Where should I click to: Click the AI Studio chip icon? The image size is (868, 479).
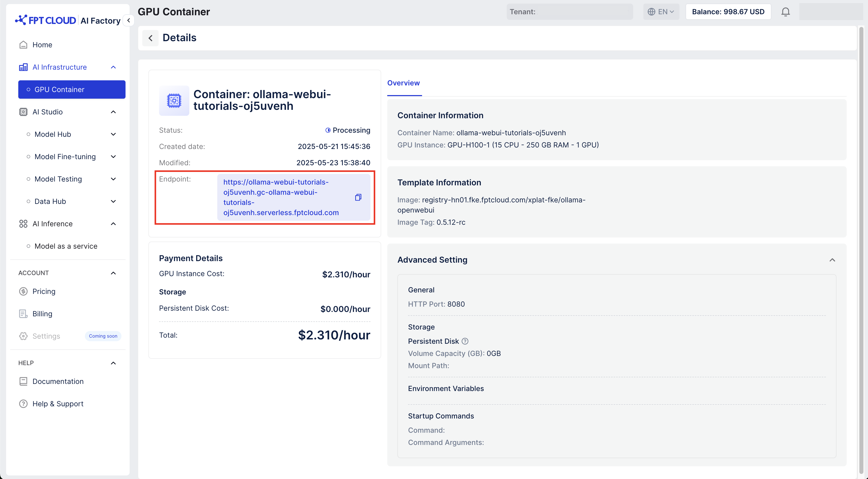(x=23, y=112)
